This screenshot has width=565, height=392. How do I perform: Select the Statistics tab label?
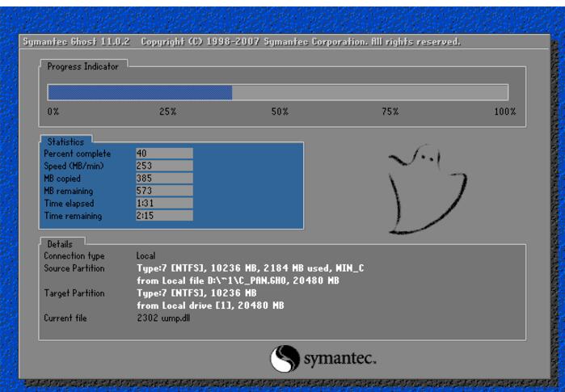click(x=65, y=142)
